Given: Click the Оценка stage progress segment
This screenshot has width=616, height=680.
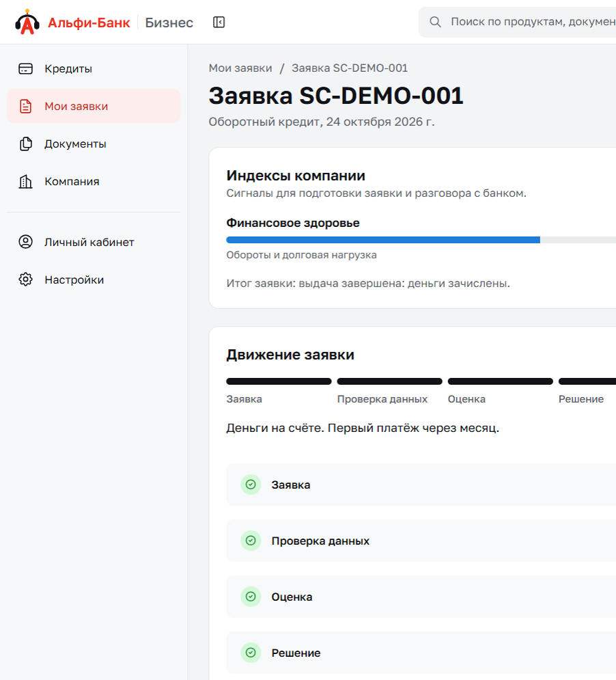Looking at the screenshot, I should tap(501, 381).
